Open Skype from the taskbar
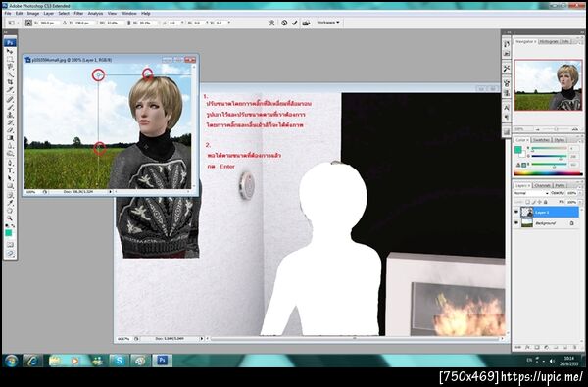The image size is (588, 387). tap(120, 361)
